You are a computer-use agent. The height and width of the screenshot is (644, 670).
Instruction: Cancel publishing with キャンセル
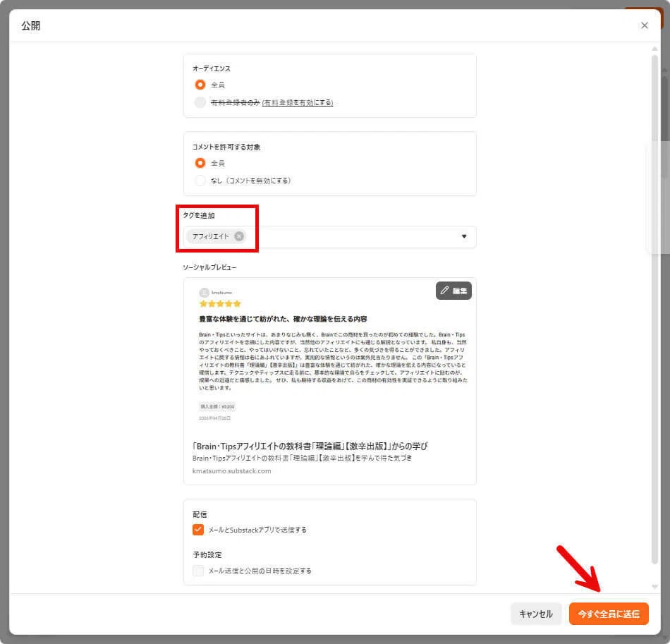536,614
